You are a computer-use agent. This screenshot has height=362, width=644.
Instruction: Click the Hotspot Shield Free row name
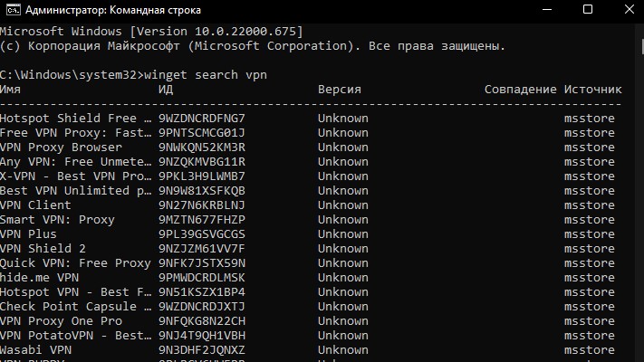[75, 119]
